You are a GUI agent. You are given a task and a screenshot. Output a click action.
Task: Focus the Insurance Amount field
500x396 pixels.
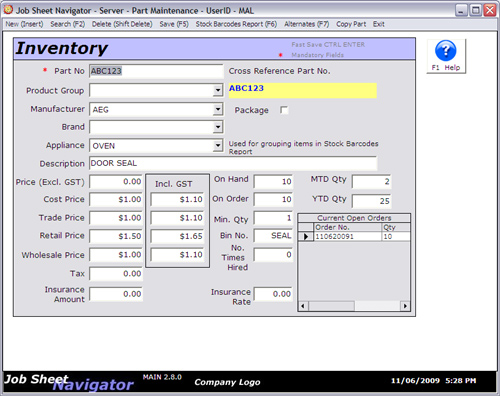click(x=116, y=294)
